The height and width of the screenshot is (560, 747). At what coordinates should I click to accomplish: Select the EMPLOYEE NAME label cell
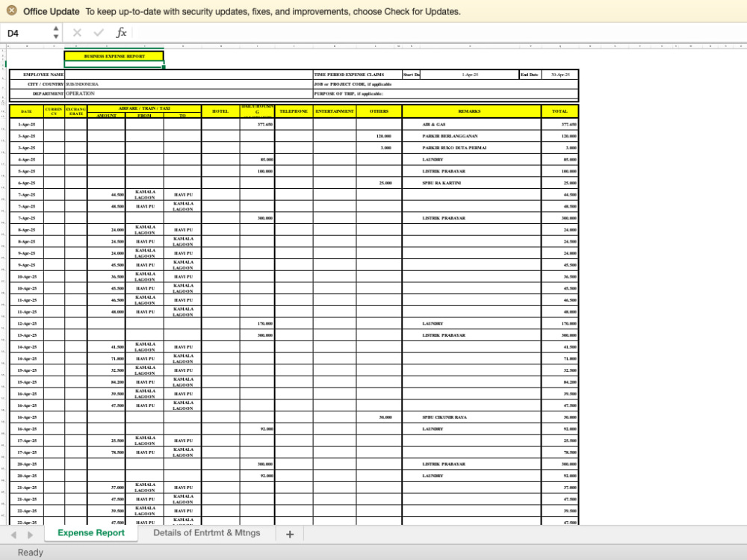coord(37,75)
